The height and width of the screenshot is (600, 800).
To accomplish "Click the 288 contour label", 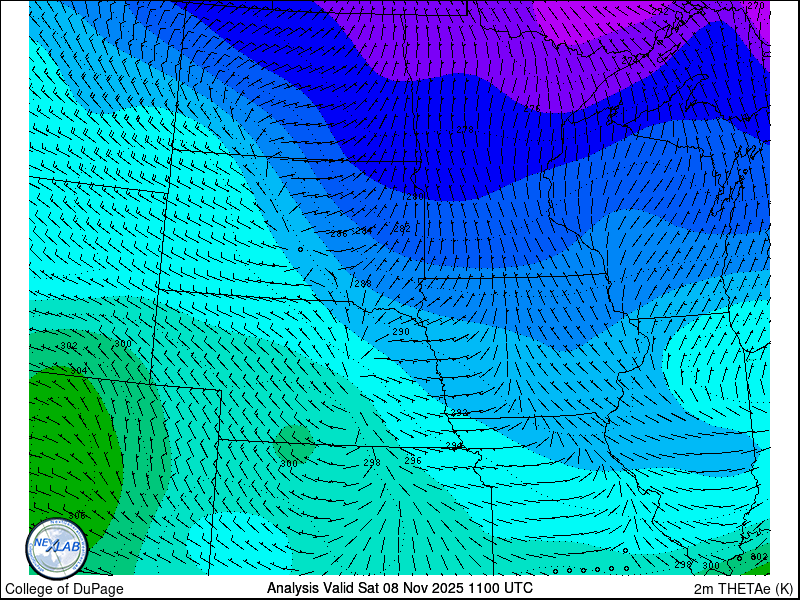I will coord(363,284).
